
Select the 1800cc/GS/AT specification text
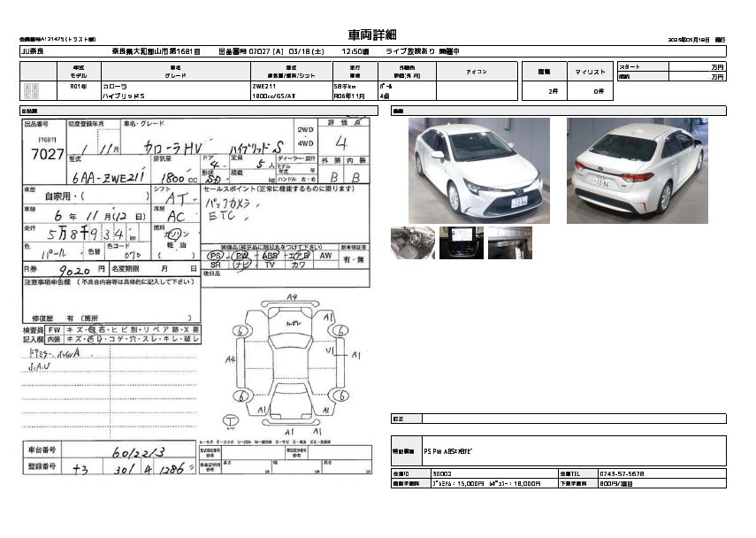273,96
